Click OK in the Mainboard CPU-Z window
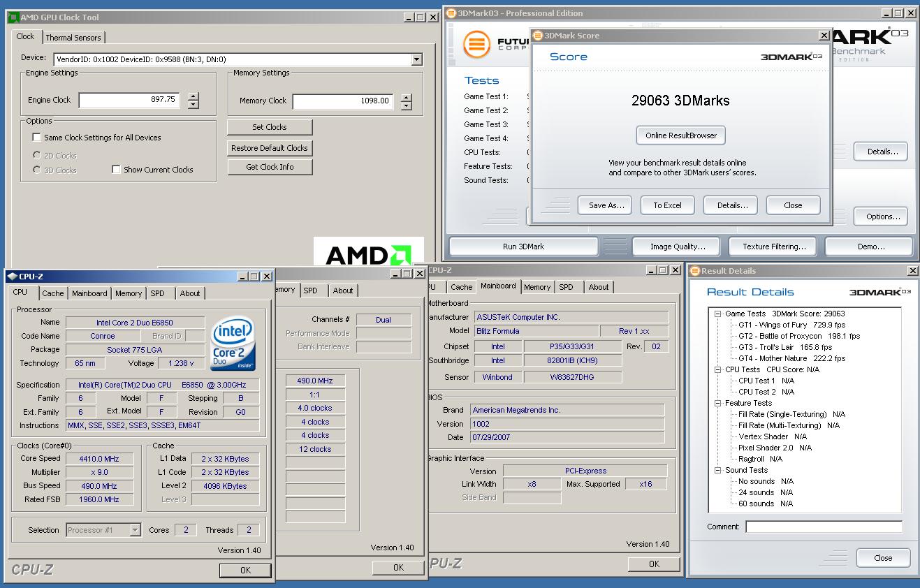This screenshot has width=920, height=588. 654,564
